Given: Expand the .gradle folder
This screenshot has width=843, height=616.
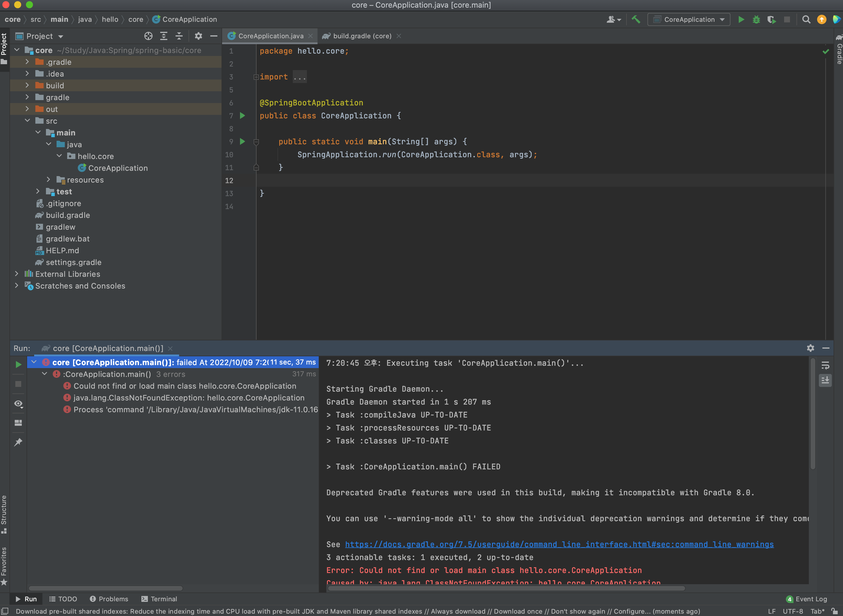Looking at the screenshot, I should 27,62.
